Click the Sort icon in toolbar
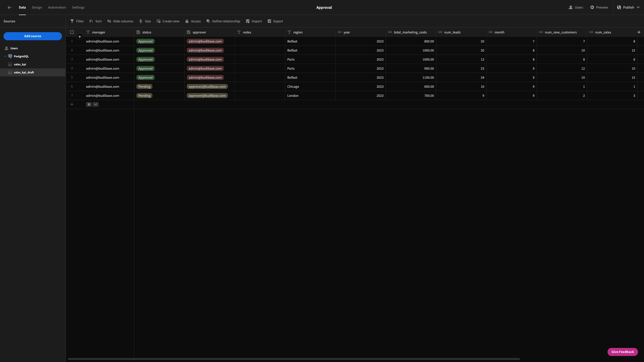 coord(91,21)
